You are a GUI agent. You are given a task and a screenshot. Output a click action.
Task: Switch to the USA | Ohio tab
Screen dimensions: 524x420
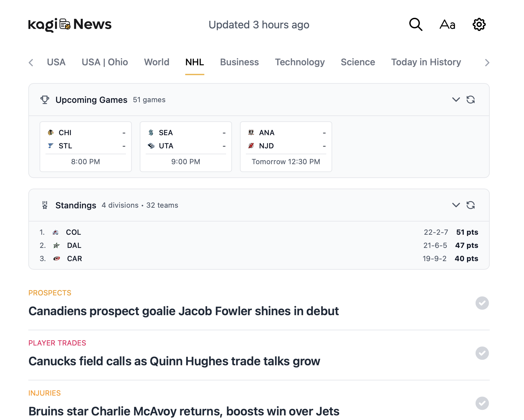click(105, 62)
